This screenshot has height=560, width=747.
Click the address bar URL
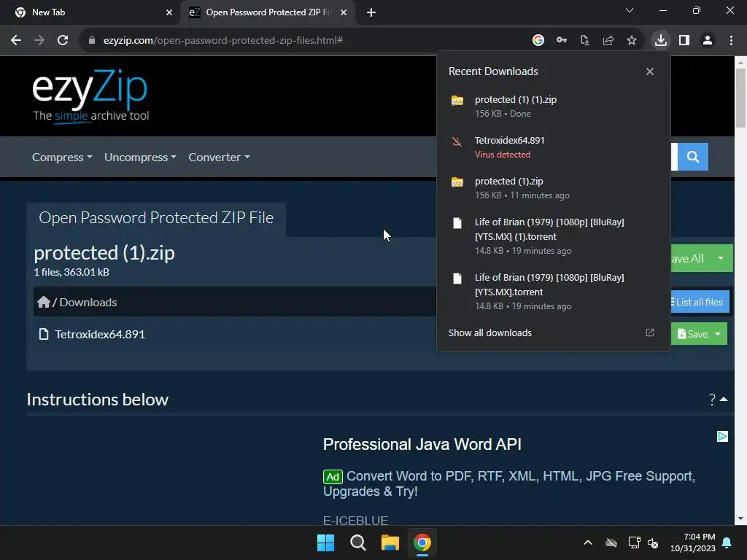[223, 41]
